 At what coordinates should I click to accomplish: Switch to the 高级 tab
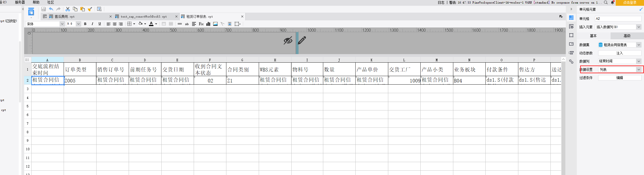coord(627,36)
